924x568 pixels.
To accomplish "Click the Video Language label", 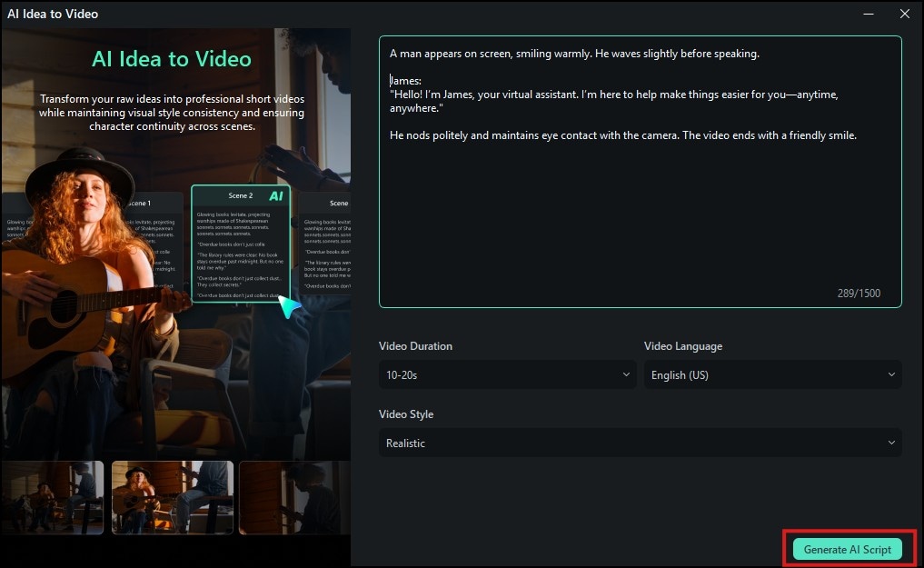I will (683, 346).
